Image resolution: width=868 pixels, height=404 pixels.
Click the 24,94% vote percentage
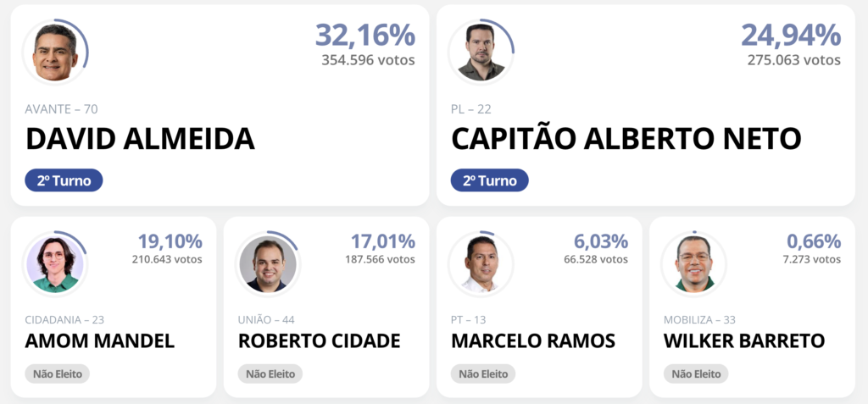point(791,35)
